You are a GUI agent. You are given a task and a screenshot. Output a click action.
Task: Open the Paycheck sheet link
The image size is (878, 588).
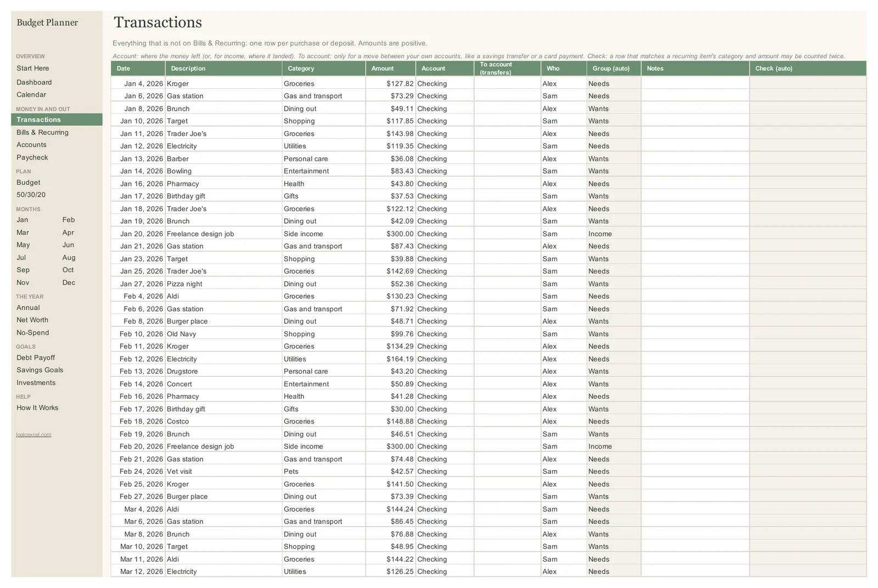coord(32,157)
